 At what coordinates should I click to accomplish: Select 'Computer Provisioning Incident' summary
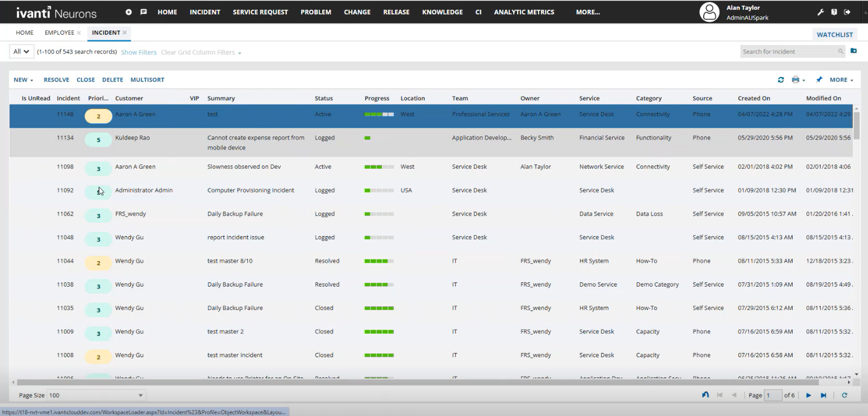click(x=251, y=190)
